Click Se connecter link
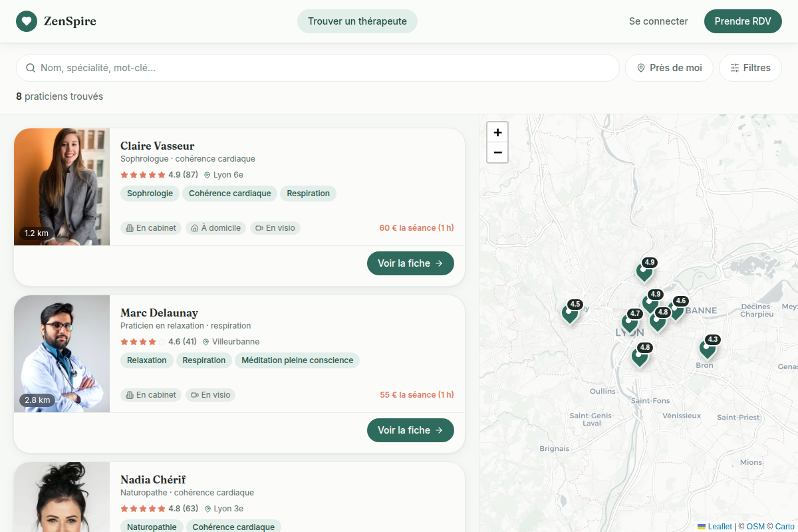The width and height of the screenshot is (798, 532). [x=658, y=21]
